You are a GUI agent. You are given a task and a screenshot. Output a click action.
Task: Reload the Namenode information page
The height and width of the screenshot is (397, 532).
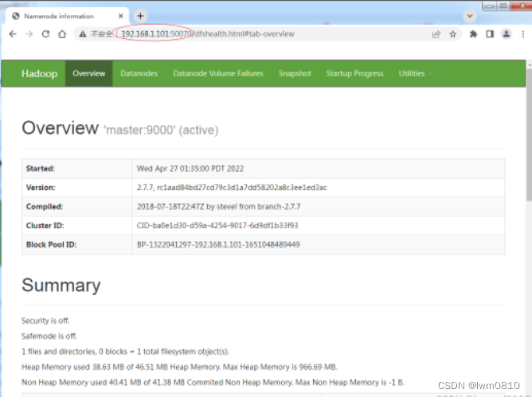point(45,34)
